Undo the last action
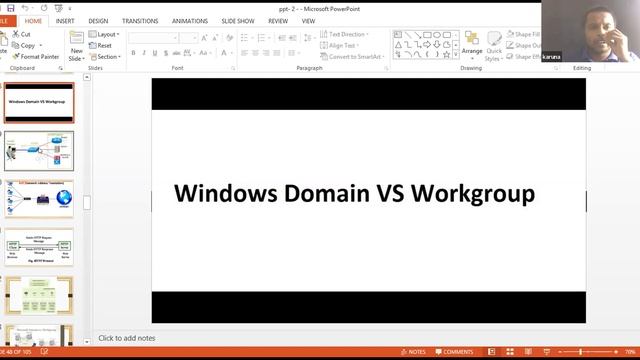640x360 pixels. click(x=25, y=8)
